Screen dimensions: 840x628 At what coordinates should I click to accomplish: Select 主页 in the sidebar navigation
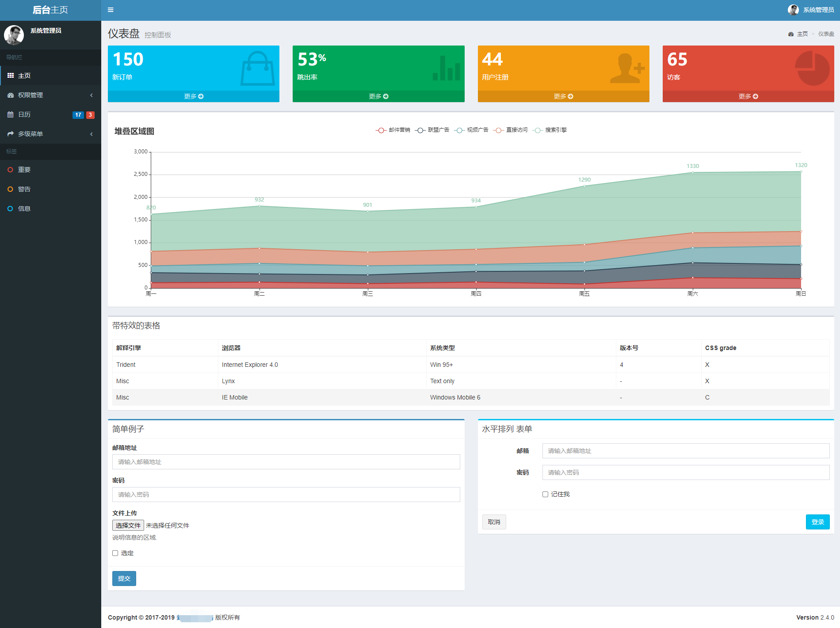point(24,76)
